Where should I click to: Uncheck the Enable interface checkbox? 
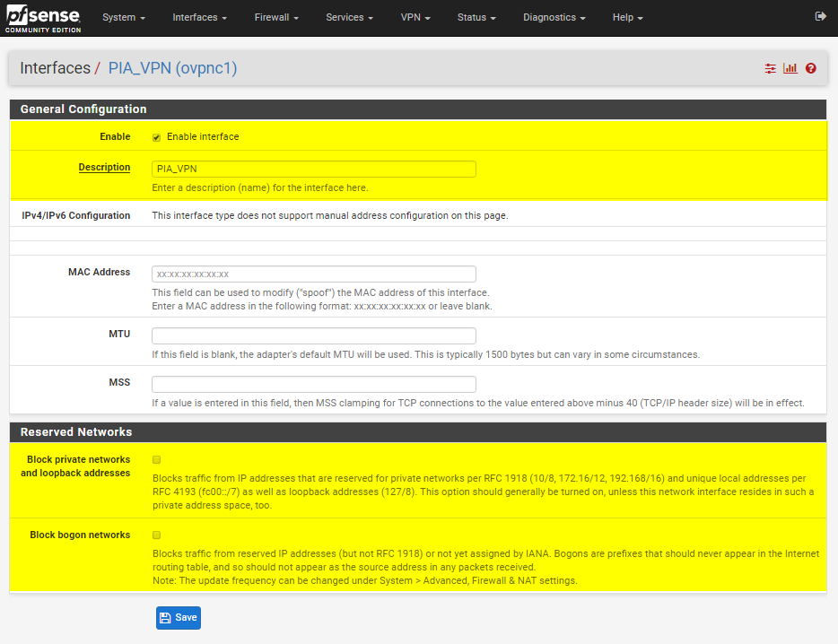157,137
